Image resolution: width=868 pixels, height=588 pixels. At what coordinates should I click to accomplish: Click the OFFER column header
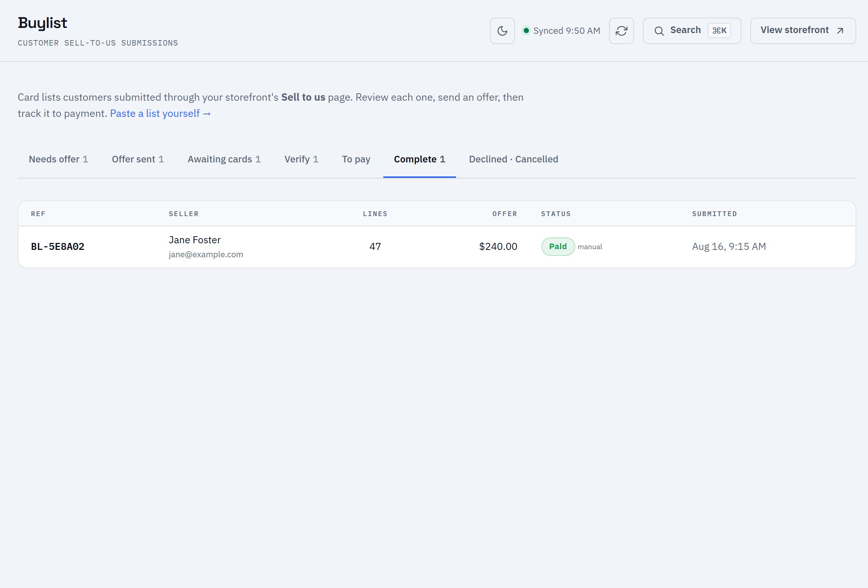pos(505,214)
